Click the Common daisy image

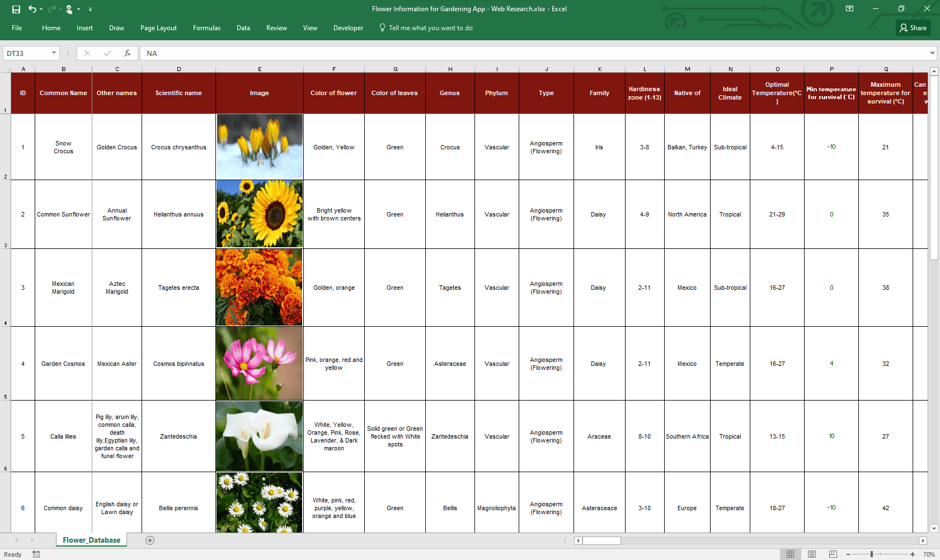260,502
